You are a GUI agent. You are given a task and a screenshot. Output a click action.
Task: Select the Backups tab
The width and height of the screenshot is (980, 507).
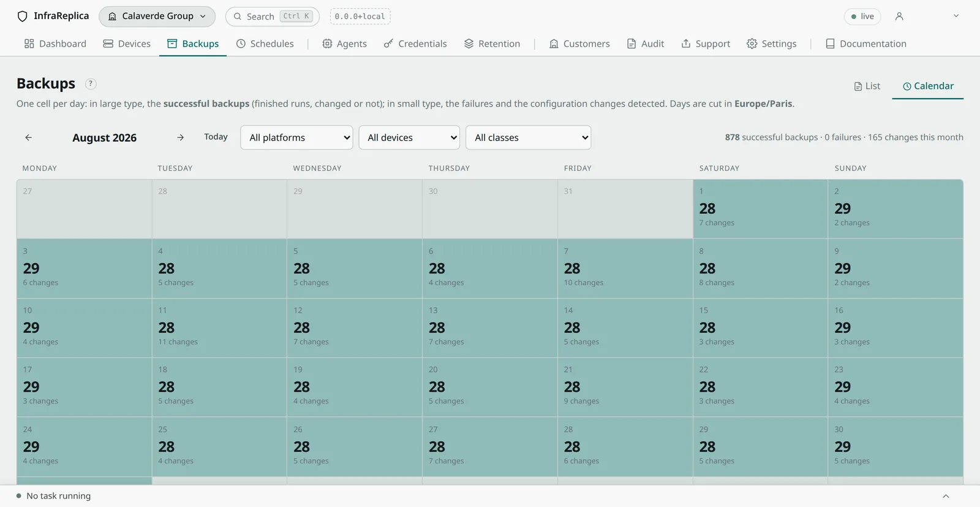pos(193,44)
